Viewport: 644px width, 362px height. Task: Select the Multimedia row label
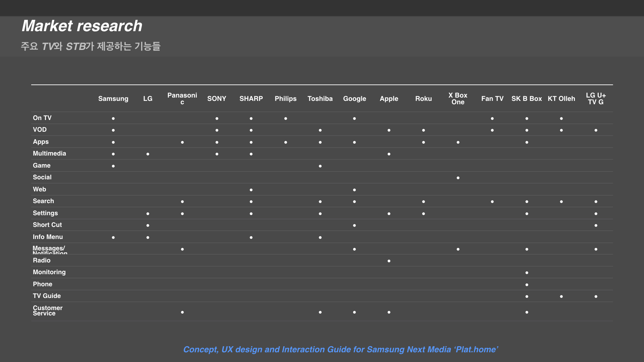click(49, 153)
